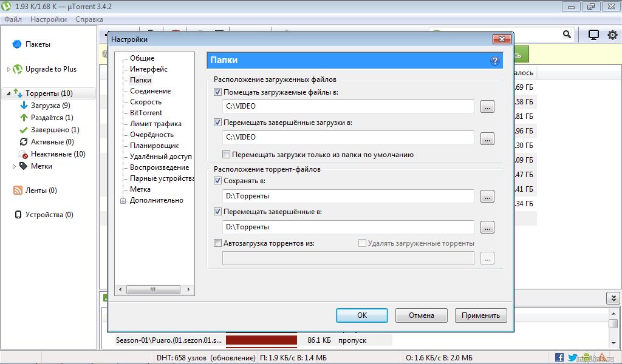Open the Справка menu
Screen dimensions: 622x364
[x=89, y=19]
